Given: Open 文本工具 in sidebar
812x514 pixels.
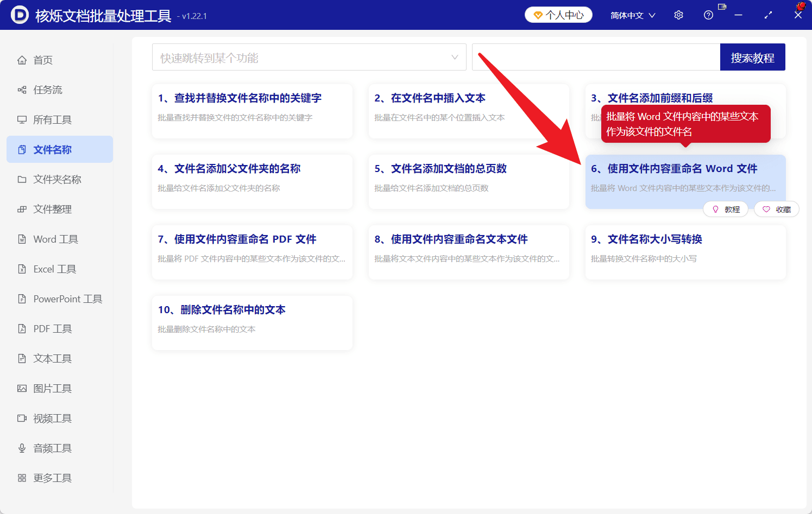Looking at the screenshot, I should [60, 358].
